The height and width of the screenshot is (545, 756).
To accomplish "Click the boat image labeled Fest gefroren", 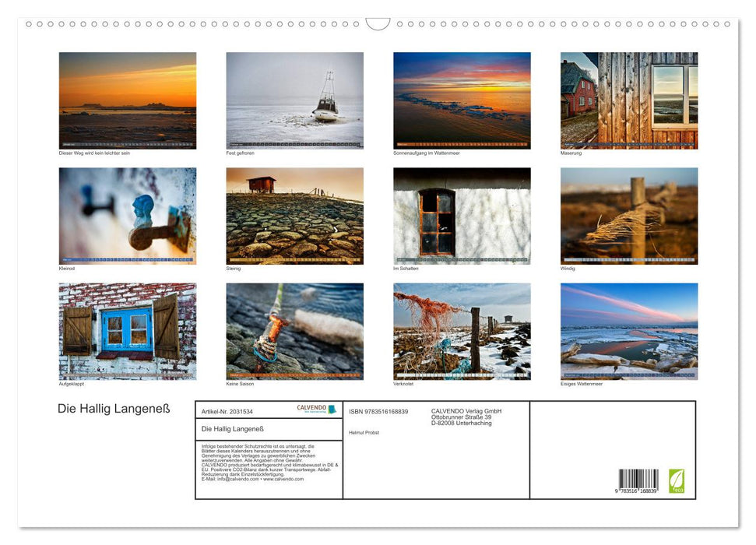I will [294, 100].
